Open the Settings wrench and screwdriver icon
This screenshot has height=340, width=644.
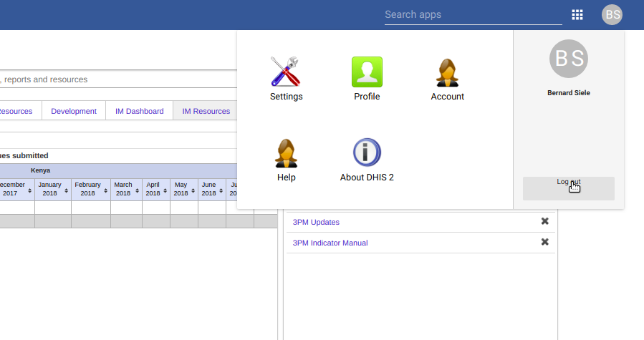click(x=286, y=72)
